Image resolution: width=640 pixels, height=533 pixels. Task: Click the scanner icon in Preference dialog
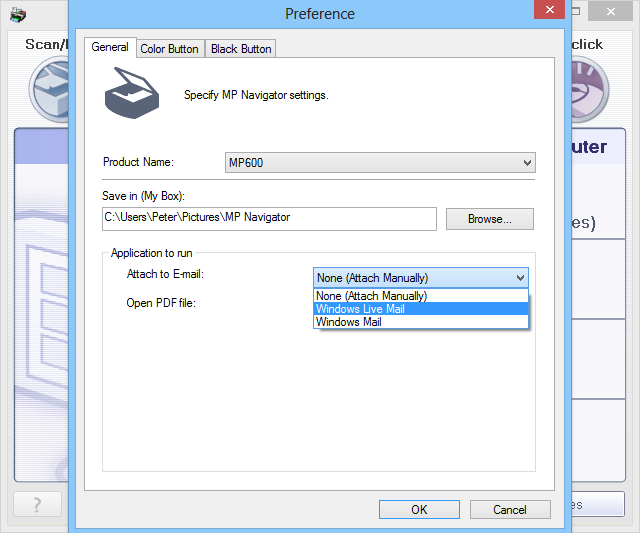click(131, 93)
